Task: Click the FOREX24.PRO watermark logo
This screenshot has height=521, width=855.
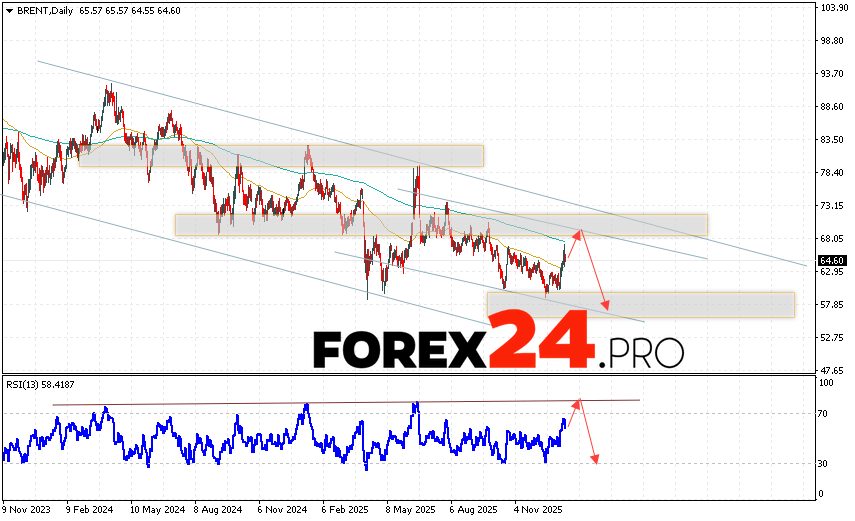Action: [498, 349]
